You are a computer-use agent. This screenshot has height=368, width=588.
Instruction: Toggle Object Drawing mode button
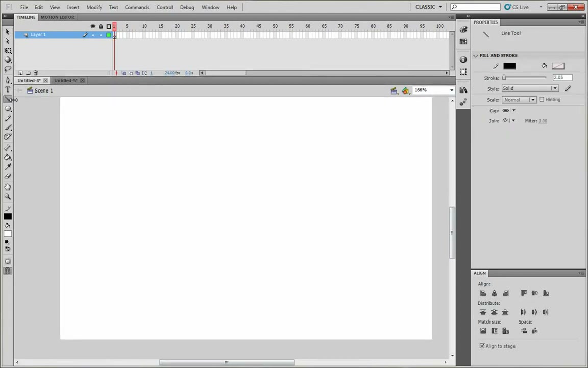coord(8,261)
